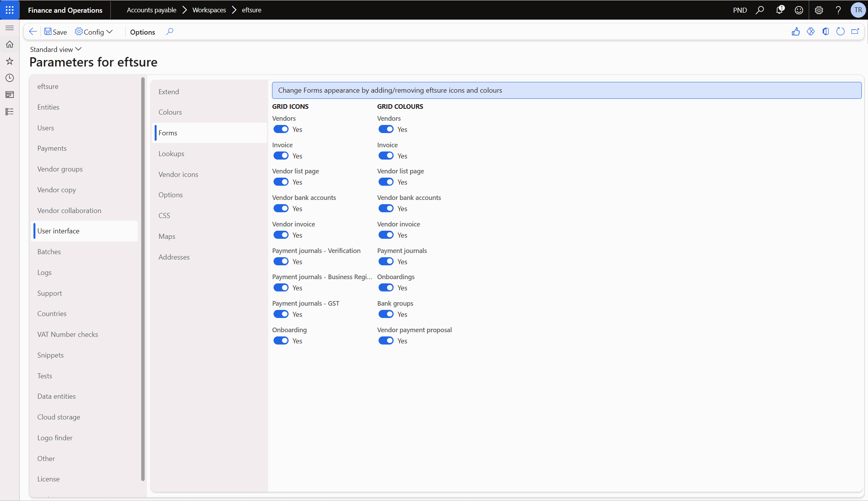Toggle Grid Colours Vendors switch
The width and height of the screenshot is (868, 501).
[x=386, y=129]
